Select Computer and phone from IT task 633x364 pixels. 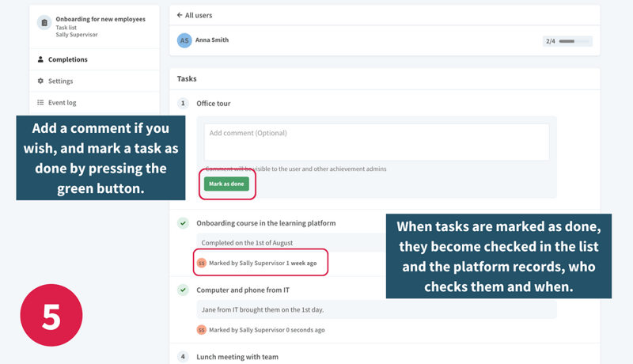(243, 290)
